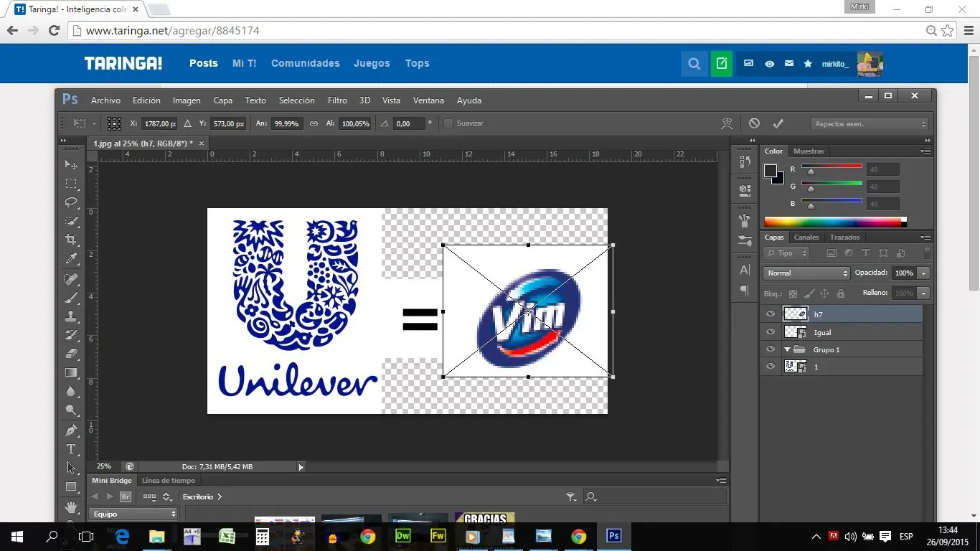This screenshot has width=980, height=551.
Task: Open the layer filter Tipo dropdown
Action: (786, 253)
